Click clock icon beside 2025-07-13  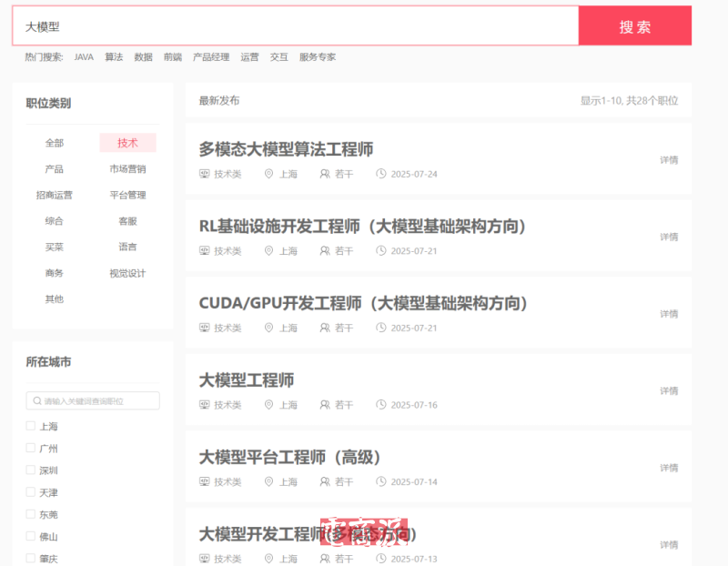(380, 558)
